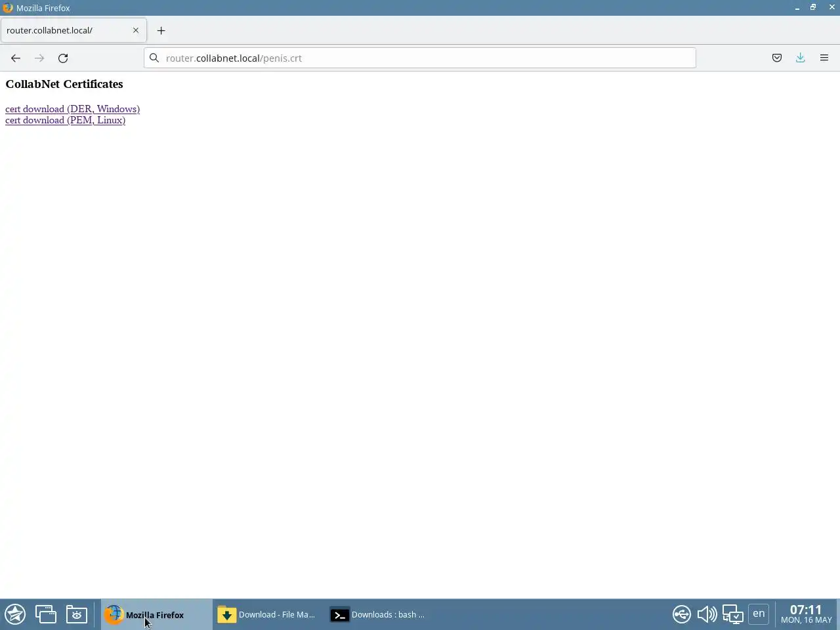Open the application launcher menu
840x630 pixels.
tap(15, 614)
